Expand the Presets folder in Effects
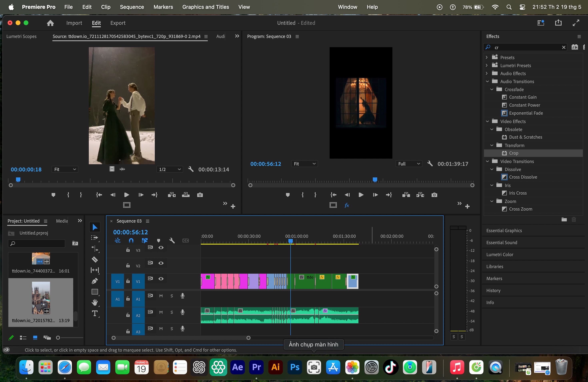 pyautogui.click(x=487, y=57)
